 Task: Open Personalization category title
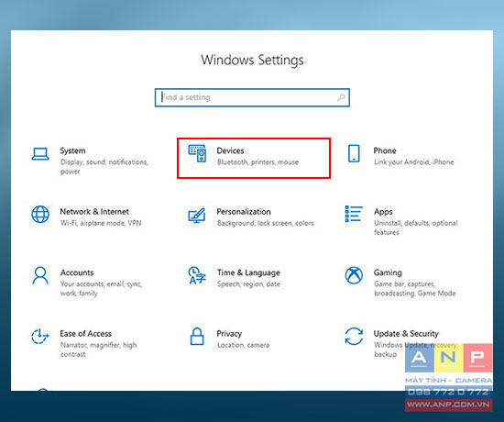click(x=244, y=212)
